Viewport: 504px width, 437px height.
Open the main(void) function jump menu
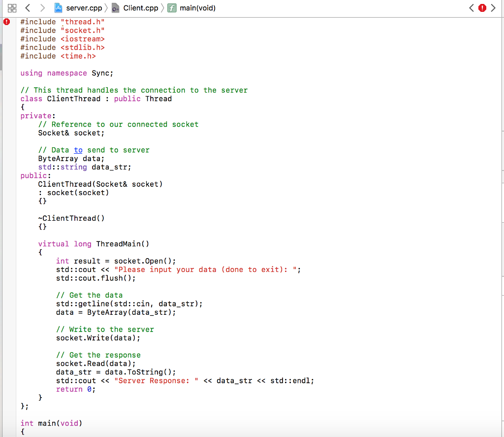[x=197, y=8]
